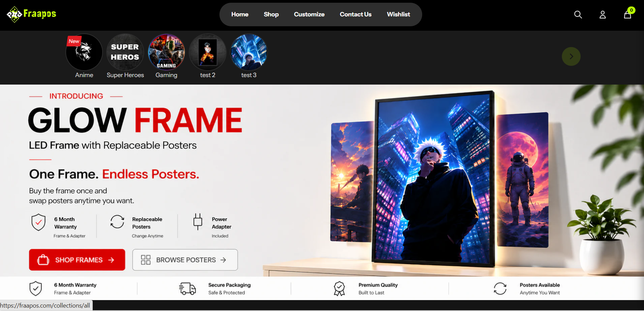The width and height of the screenshot is (644, 311).
Task: Click 'Anytime You Want' subtext
Action: tap(540, 293)
